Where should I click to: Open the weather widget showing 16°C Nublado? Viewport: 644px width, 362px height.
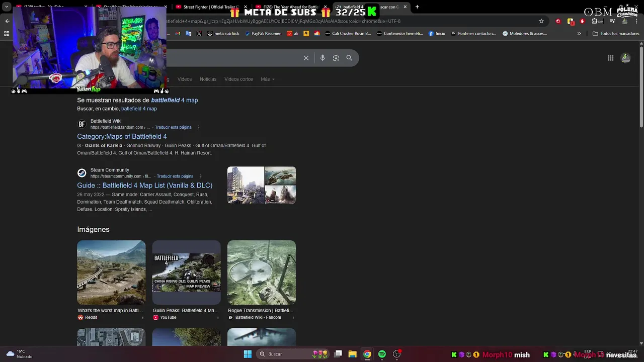coord(19,354)
